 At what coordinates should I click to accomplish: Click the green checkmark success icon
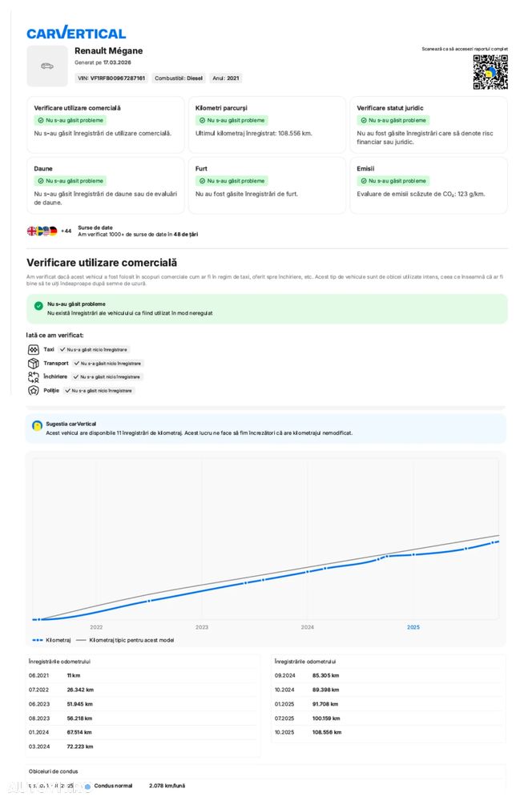pos(38,305)
